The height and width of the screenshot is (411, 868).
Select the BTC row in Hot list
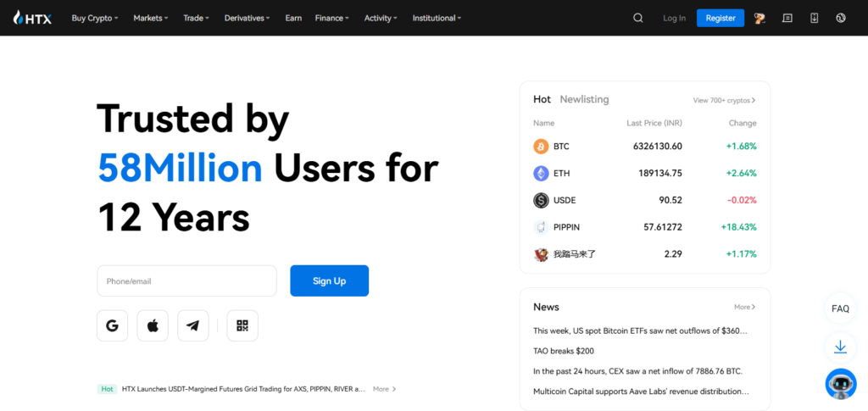[644, 146]
